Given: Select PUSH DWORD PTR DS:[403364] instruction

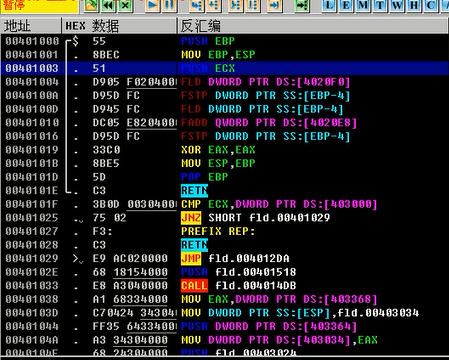Looking at the screenshot, I should tap(269, 326).
